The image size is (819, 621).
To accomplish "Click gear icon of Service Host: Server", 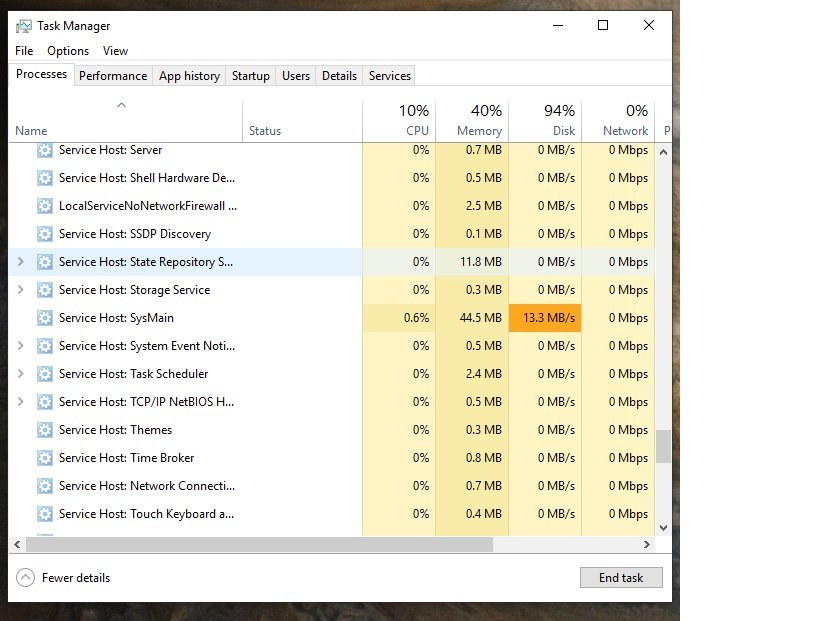I will coord(45,150).
